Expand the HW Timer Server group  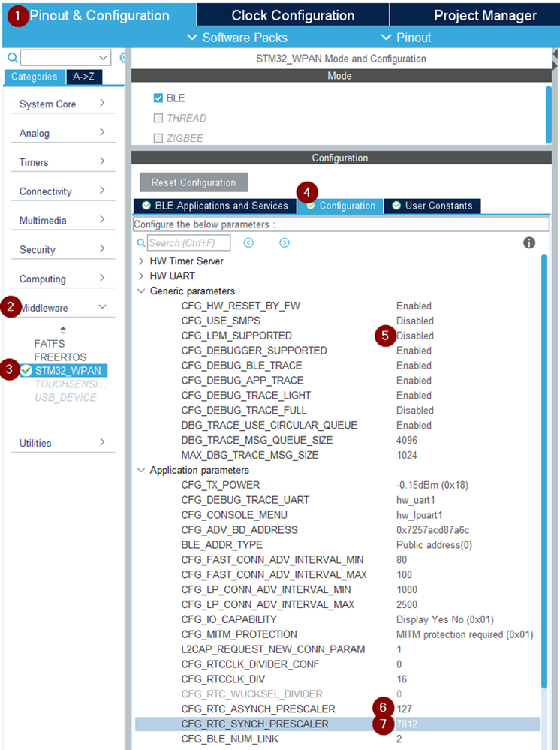141,261
